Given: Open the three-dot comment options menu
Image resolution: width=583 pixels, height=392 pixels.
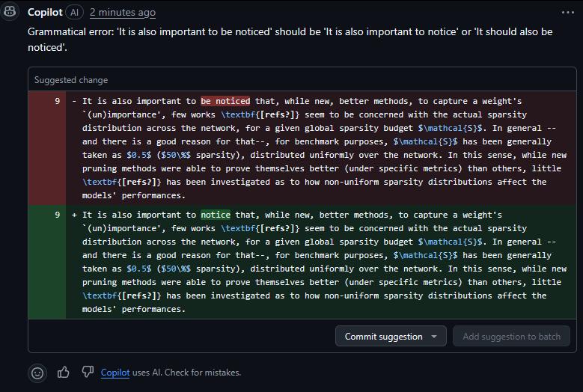Looking at the screenshot, I should [568, 12].
